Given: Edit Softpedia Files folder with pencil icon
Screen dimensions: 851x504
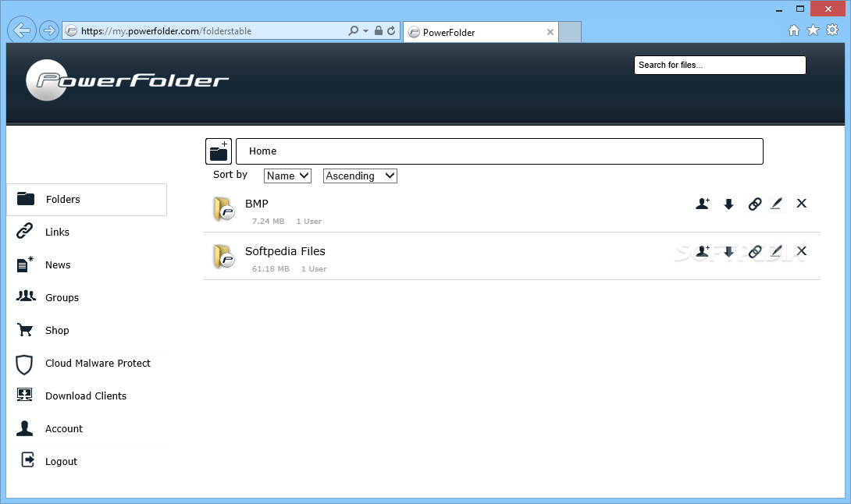Looking at the screenshot, I should 777,251.
